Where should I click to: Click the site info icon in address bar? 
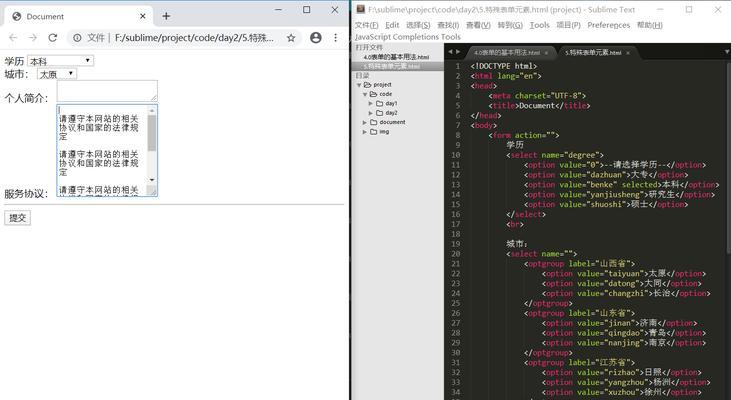click(77, 38)
